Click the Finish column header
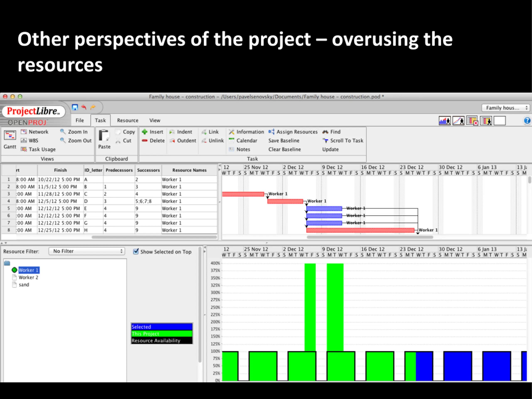The height and width of the screenshot is (399, 532). click(60, 170)
